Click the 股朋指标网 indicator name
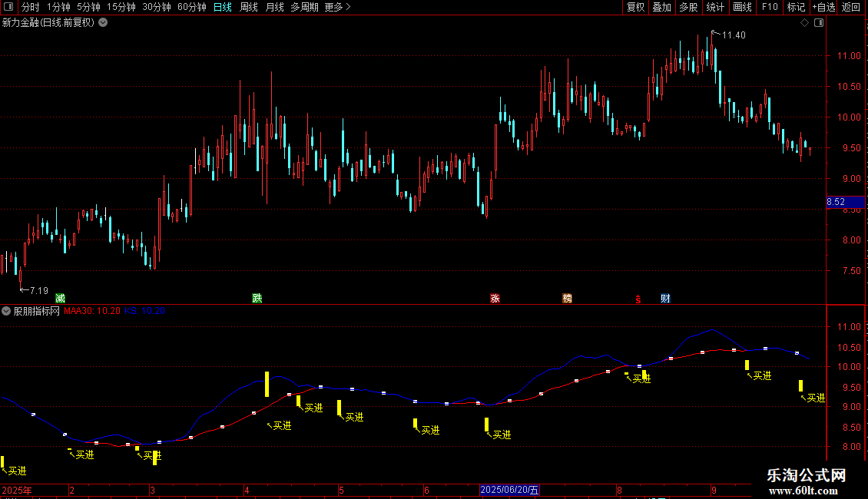This screenshot has height=499, width=868. (x=37, y=311)
